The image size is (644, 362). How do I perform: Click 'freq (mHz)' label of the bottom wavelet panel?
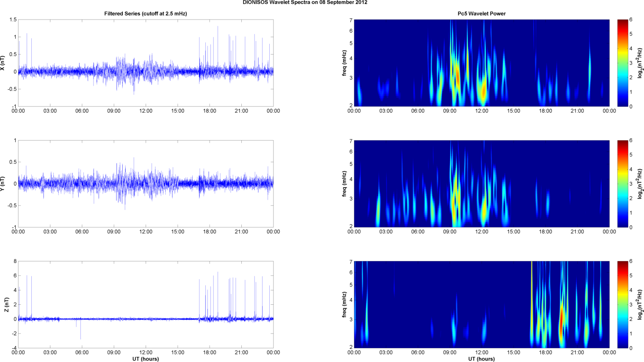pos(345,305)
